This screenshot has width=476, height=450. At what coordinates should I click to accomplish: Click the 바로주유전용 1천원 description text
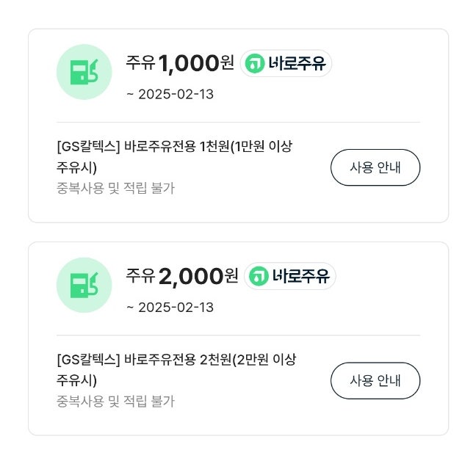tap(176, 146)
